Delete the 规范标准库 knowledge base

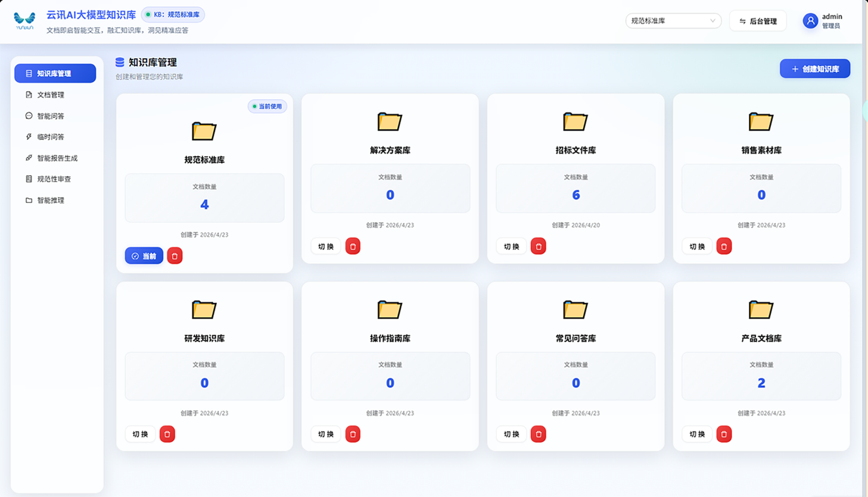(175, 256)
